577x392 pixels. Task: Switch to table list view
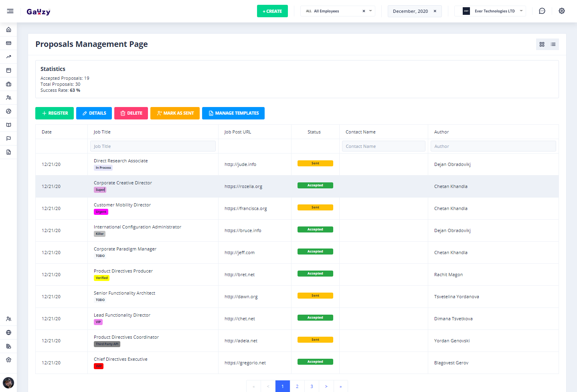tap(553, 44)
